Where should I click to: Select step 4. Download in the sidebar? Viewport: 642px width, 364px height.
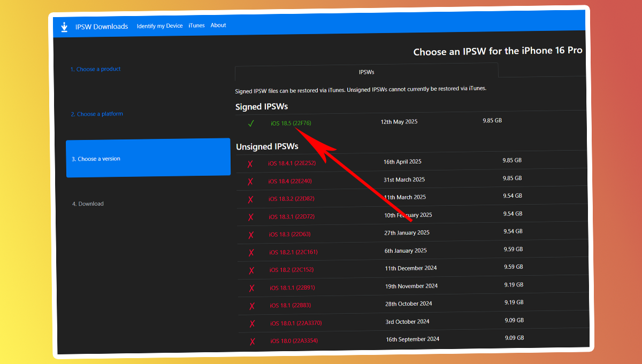(x=88, y=204)
